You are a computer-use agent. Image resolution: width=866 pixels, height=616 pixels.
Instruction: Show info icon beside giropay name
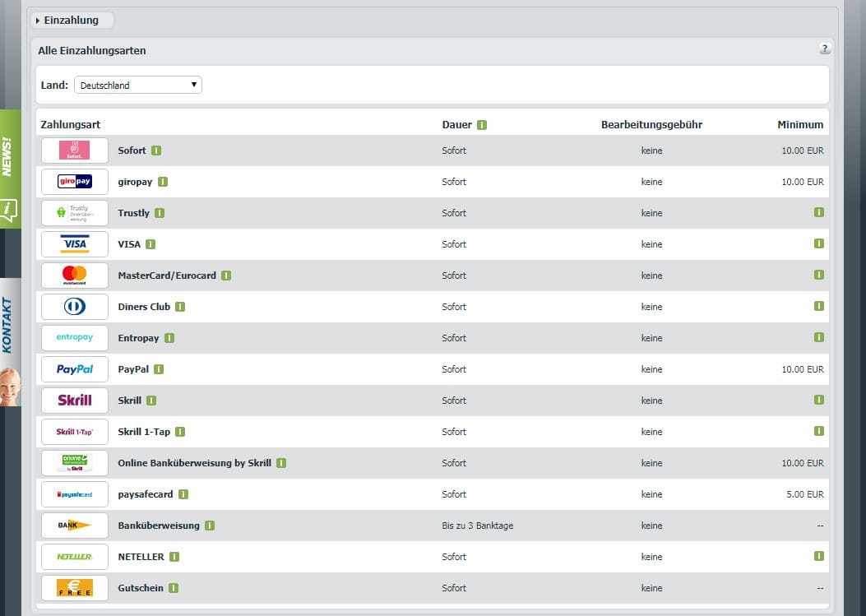coord(162,182)
